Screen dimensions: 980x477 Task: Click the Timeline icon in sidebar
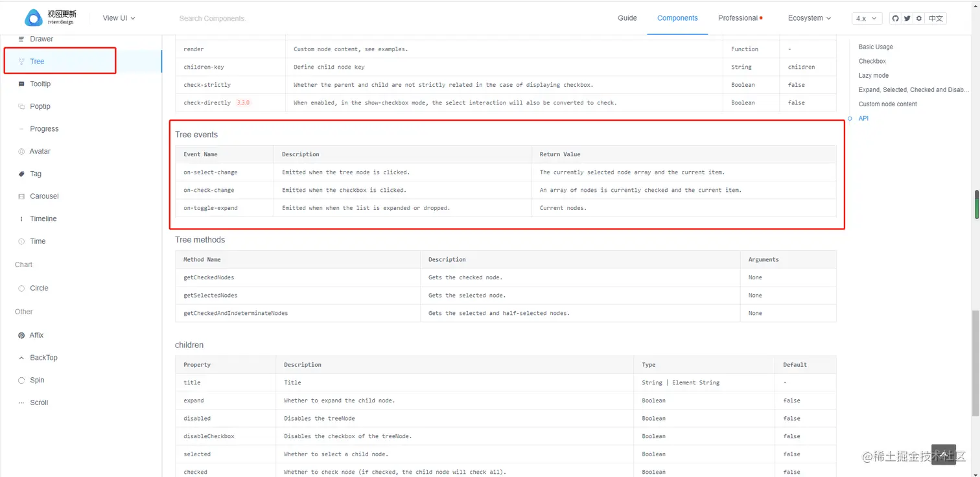[x=21, y=219]
